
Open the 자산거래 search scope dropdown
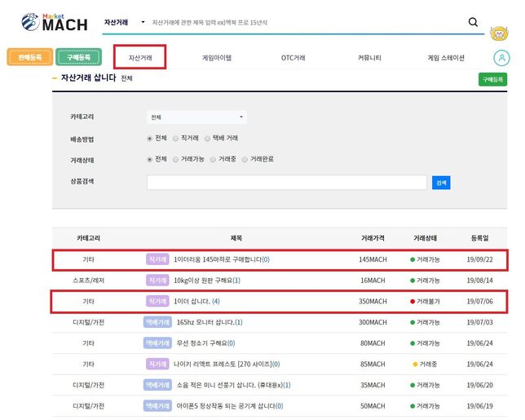pos(124,23)
